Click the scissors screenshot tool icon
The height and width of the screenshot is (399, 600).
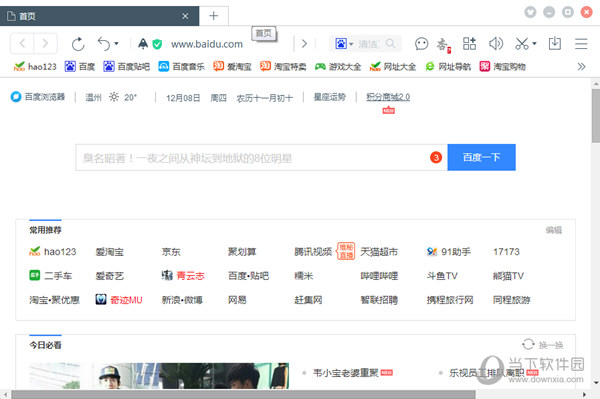(x=522, y=44)
